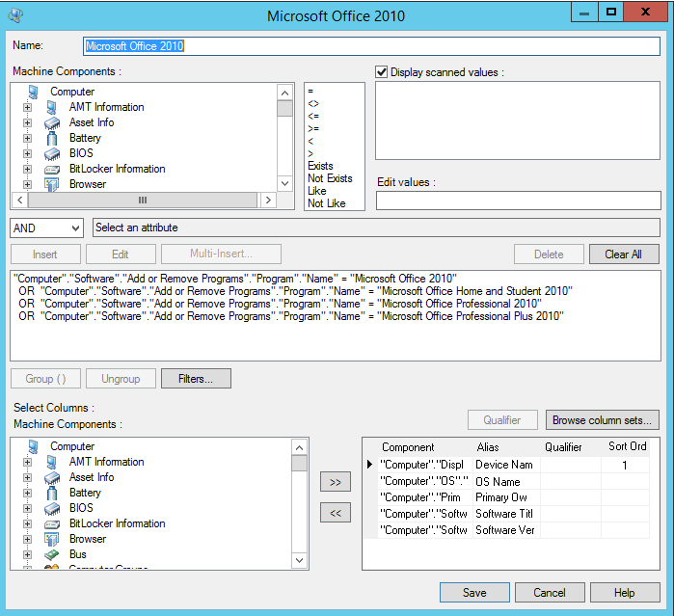Expand the Battery node in bottom tree
Viewport: 674px width, 616px height.
pos(27,493)
